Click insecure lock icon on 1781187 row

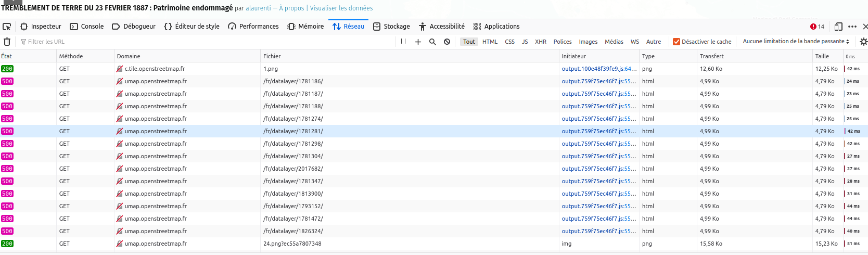(120, 94)
